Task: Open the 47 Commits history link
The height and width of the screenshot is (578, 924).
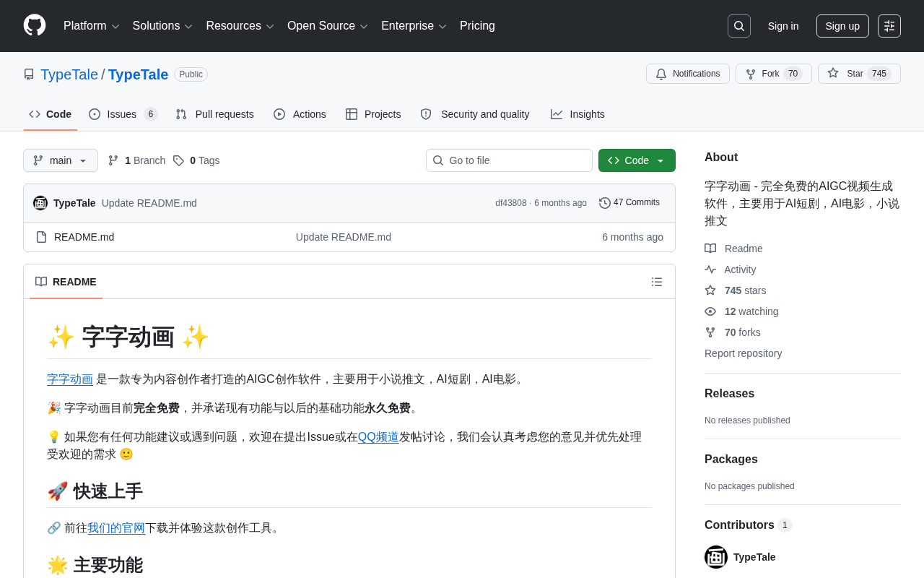Action: (x=629, y=203)
